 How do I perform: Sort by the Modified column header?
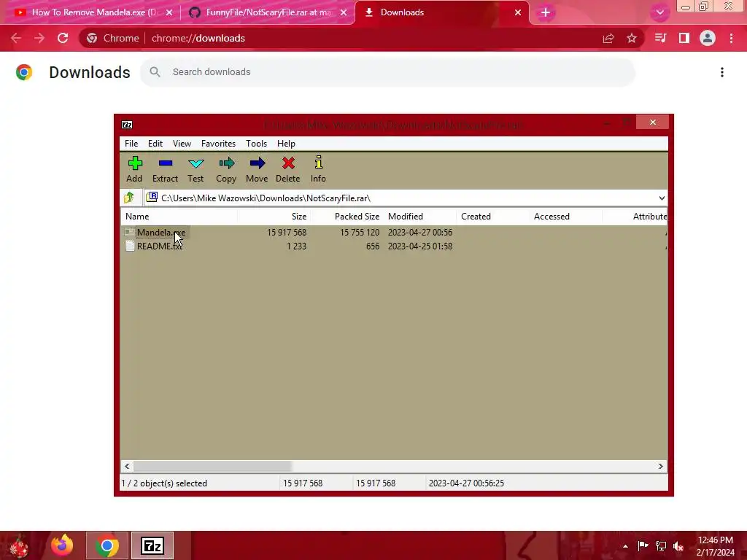coord(419,216)
